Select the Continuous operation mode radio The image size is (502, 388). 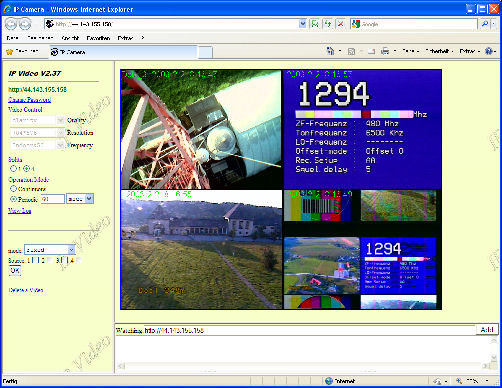[13, 189]
